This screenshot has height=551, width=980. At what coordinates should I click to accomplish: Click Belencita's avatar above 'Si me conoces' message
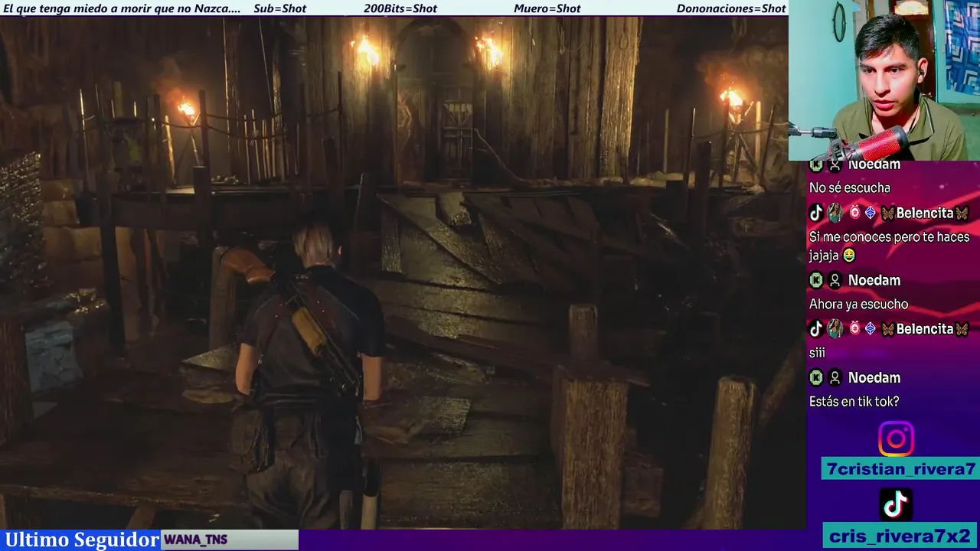(x=835, y=213)
